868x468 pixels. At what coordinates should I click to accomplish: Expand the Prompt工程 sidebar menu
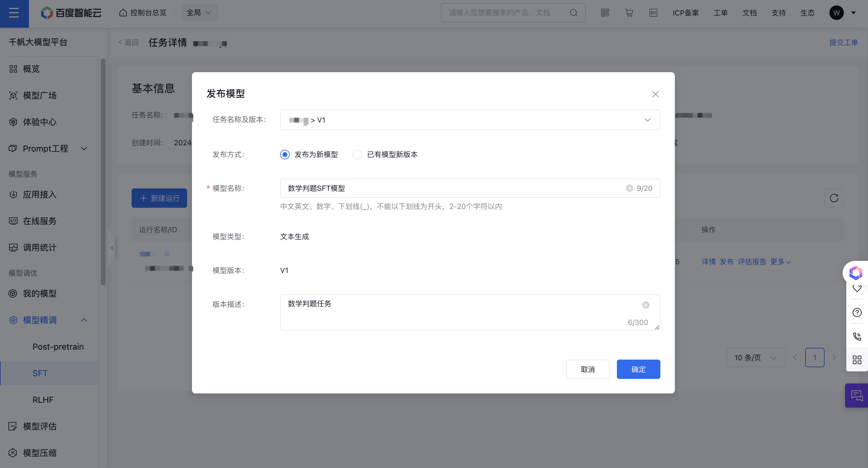[49, 148]
